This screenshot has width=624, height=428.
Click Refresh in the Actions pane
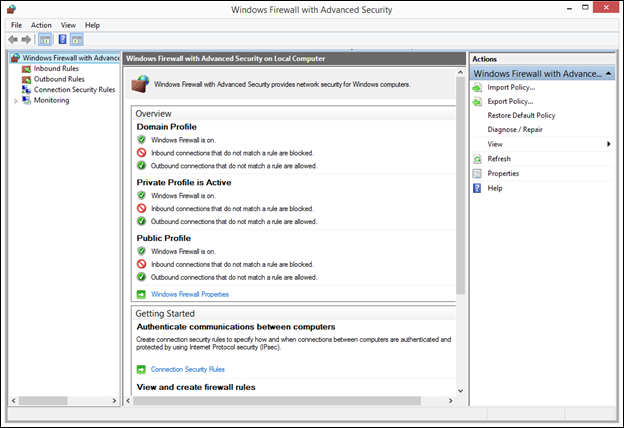coord(499,159)
